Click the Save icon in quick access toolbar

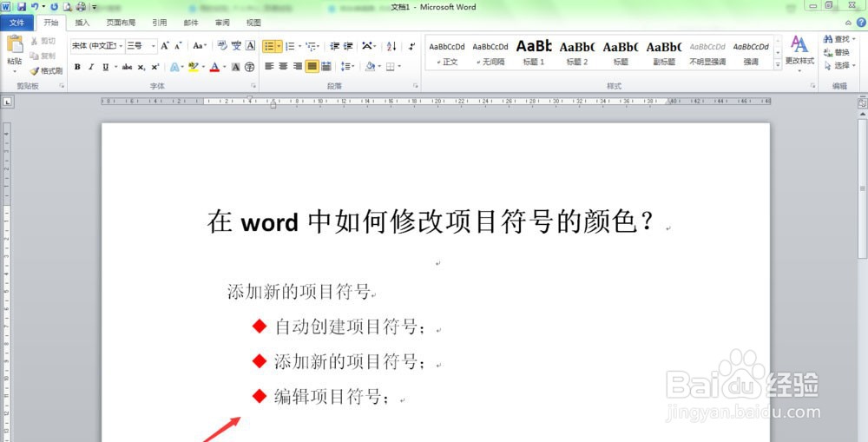pyautogui.click(x=22, y=7)
